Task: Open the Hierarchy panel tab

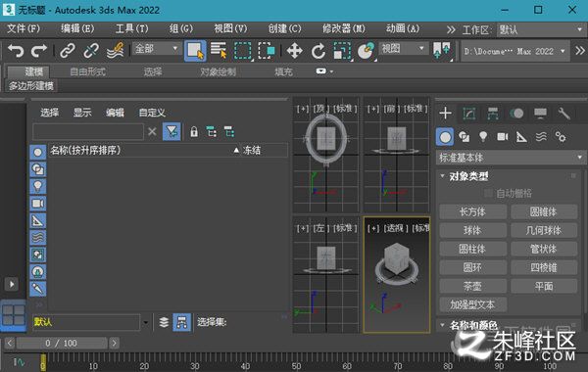Action: coord(493,113)
